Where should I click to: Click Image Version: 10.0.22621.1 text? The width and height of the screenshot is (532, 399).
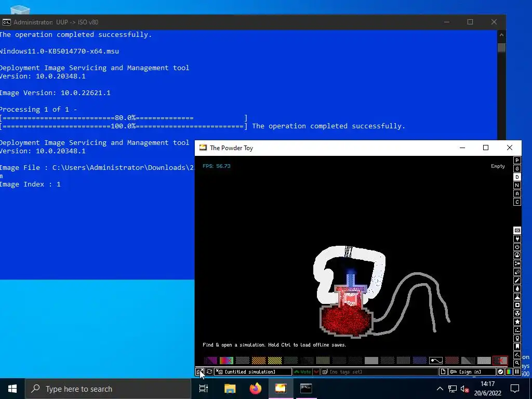[55, 92]
